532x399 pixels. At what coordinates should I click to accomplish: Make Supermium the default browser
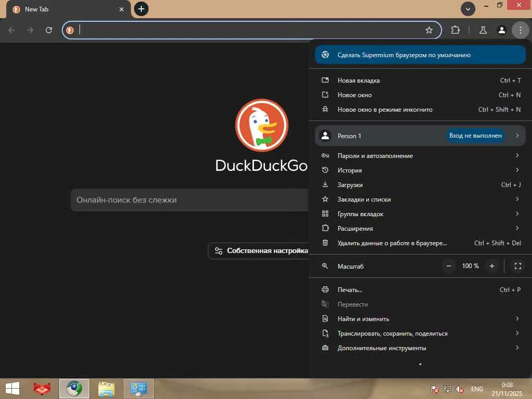(x=420, y=55)
